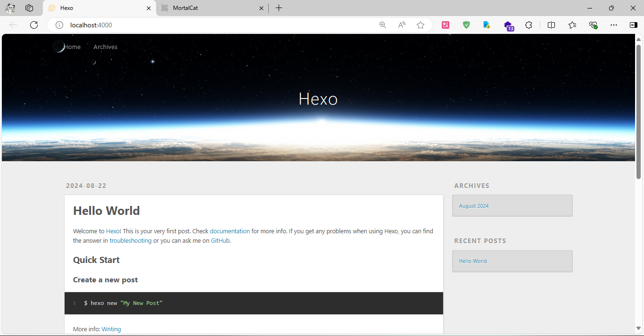View site information for localhost
This screenshot has height=336, width=644.
59,25
